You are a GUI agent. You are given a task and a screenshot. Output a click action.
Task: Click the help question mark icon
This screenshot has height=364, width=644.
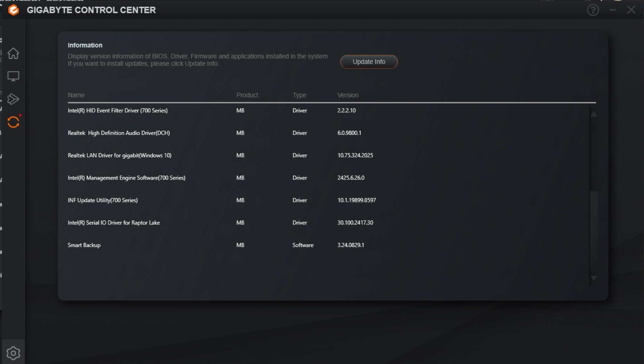593,10
